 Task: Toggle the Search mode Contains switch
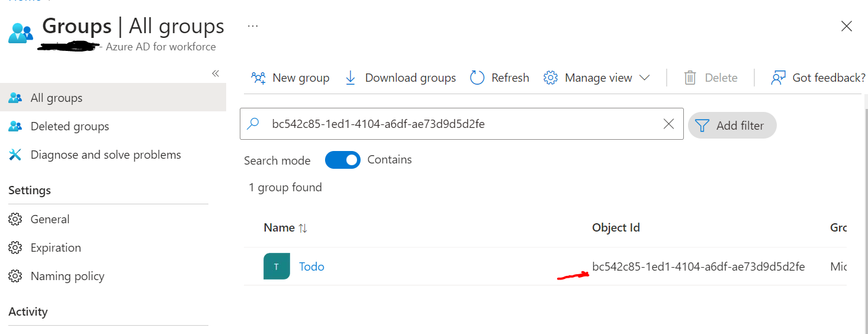pyautogui.click(x=342, y=160)
